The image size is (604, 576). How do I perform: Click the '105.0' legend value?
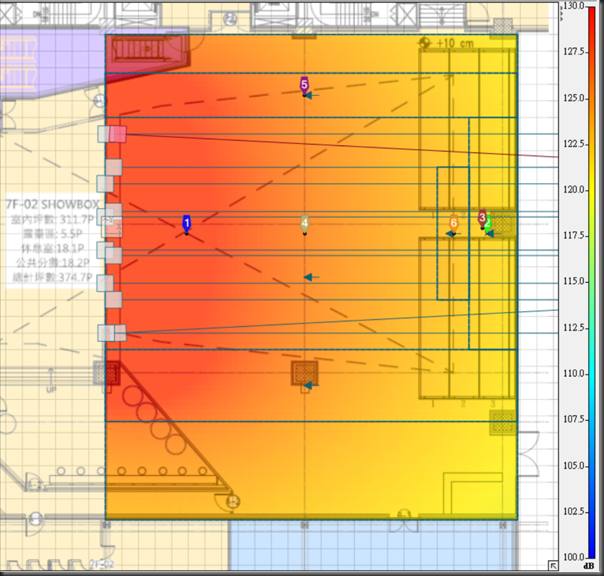(574, 465)
